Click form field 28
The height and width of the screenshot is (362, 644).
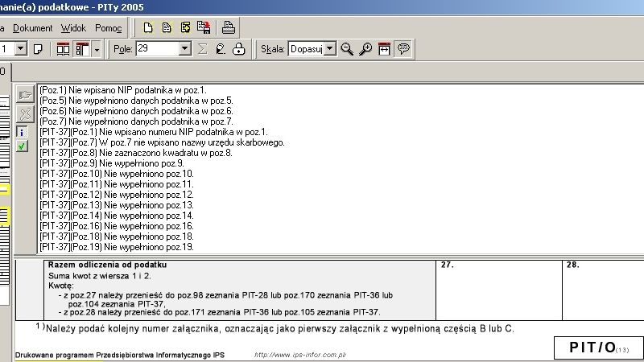tap(603, 290)
